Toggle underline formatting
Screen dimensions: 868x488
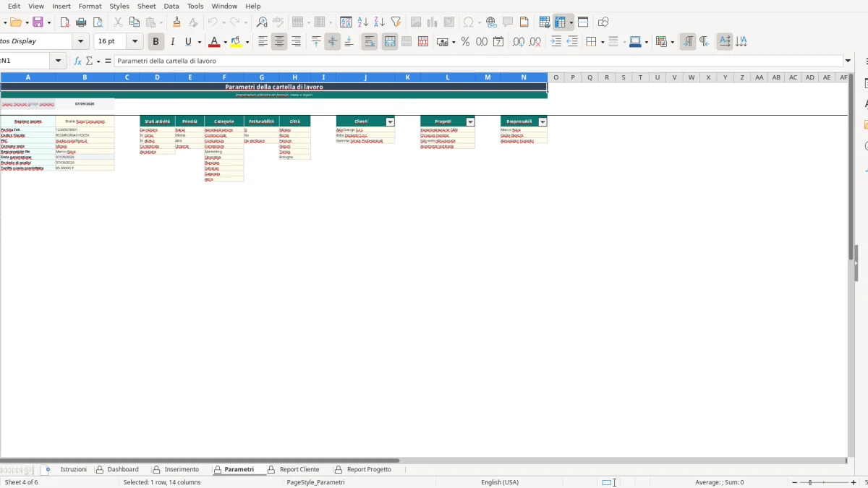189,42
